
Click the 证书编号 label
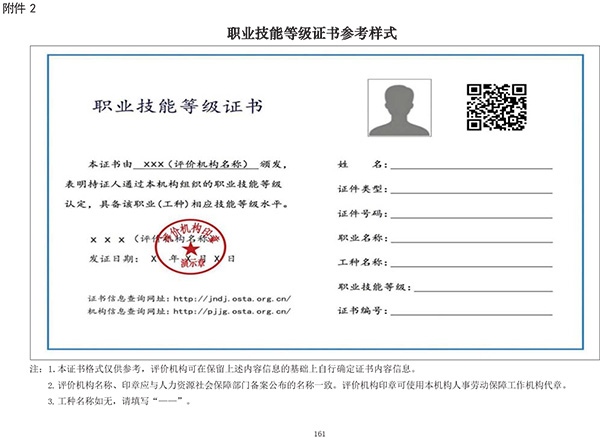click(362, 311)
